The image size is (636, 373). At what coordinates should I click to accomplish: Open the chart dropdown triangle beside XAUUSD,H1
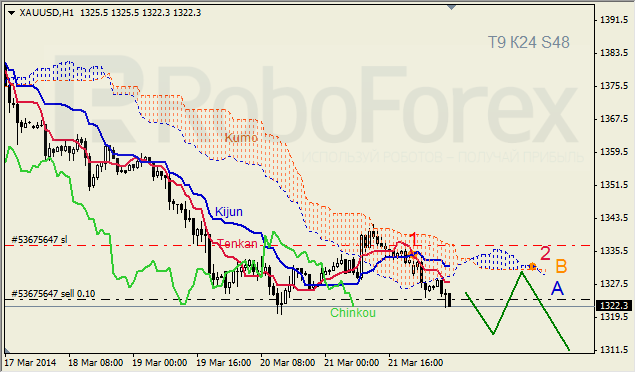coord(11,13)
